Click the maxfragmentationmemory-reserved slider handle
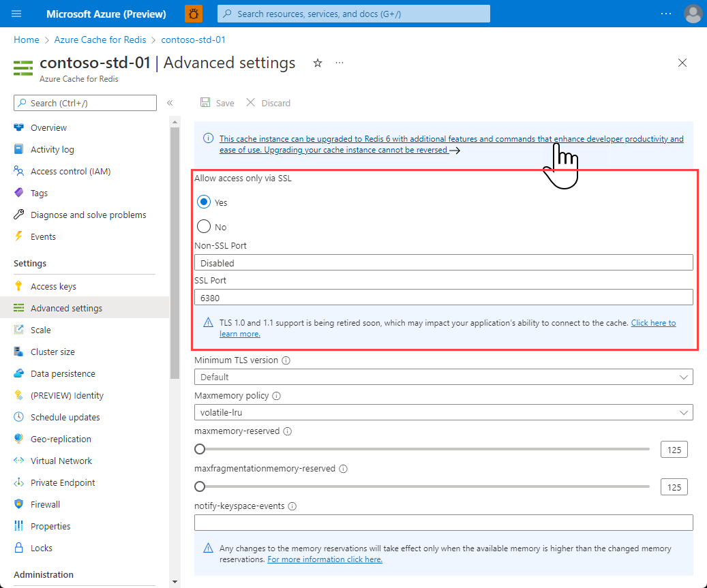 click(x=200, y=486)
